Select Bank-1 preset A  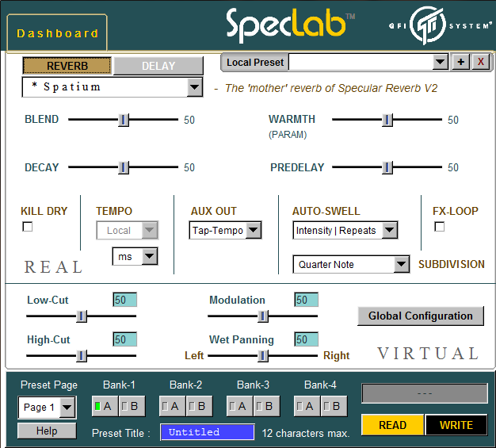105,406
